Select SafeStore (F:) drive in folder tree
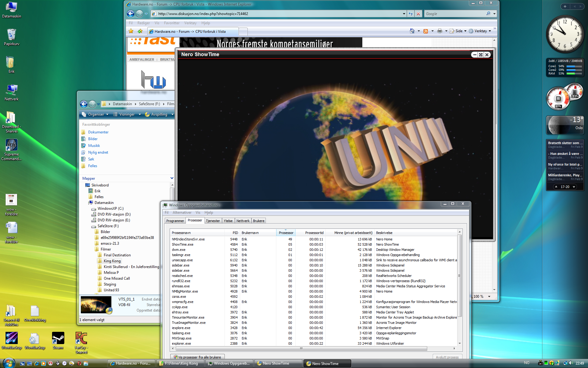 point(108,226)
